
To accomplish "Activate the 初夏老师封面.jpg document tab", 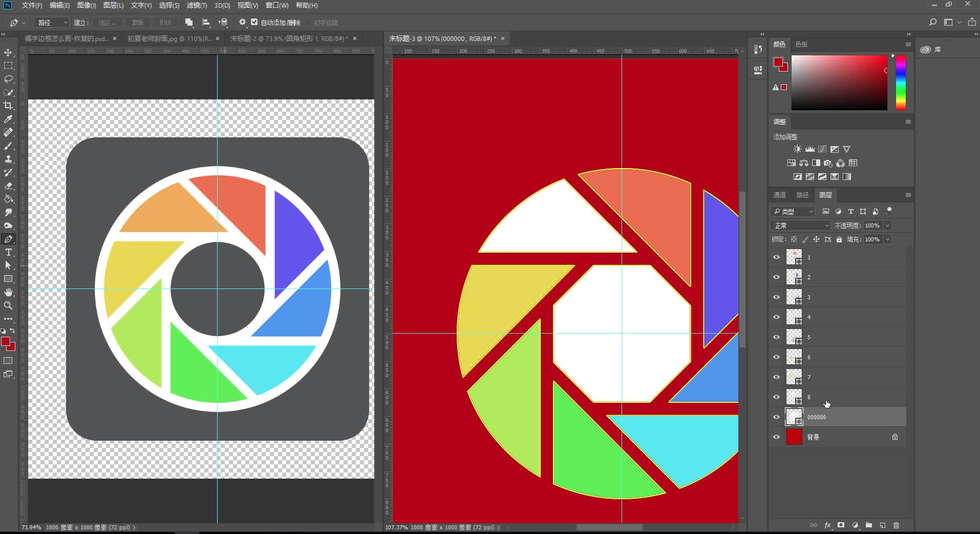I will [x=169, y=38].
